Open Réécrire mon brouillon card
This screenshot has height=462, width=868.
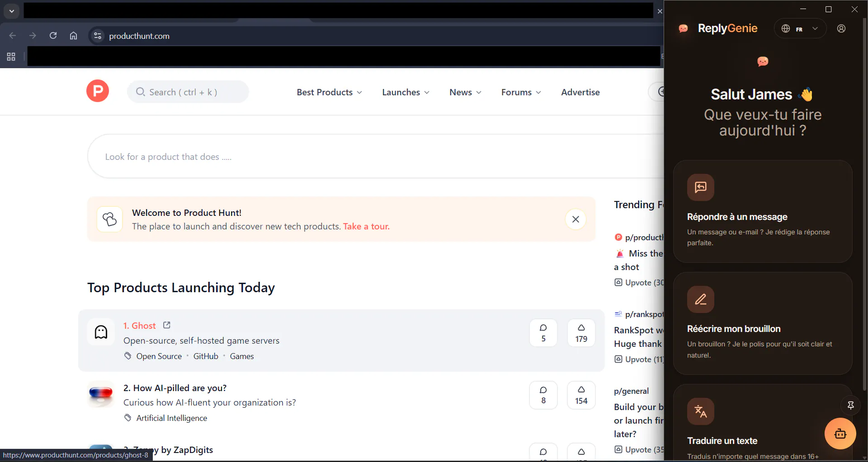pyautogui.click(x=763, y=323)
